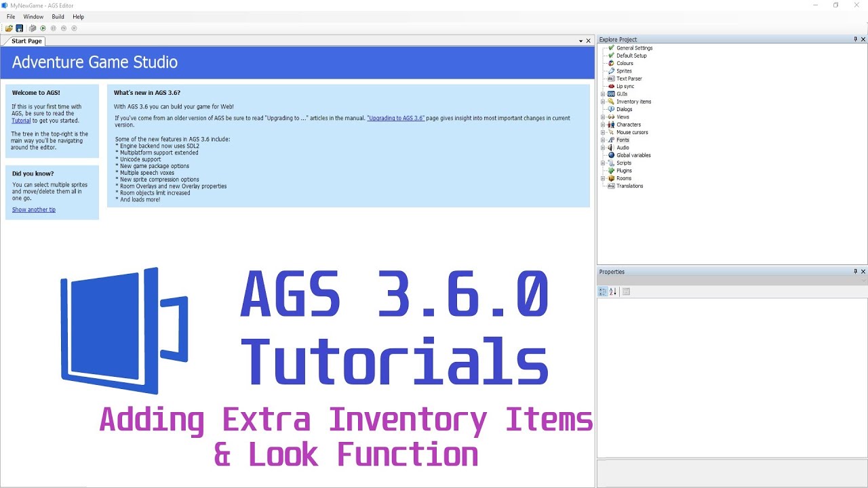Click the Show another tip link
This screenshot has height=488, width=868.
tap(34, 209)
